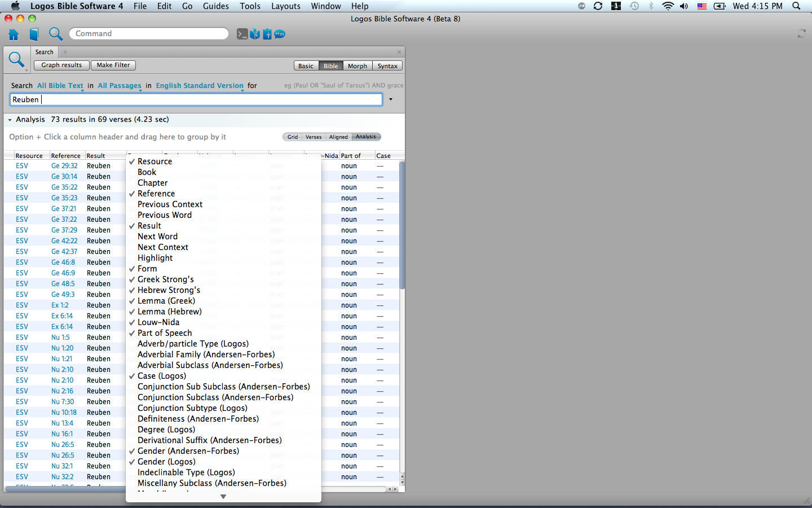Click the results vertical scrollbar thumb

[x=402, y=225]
